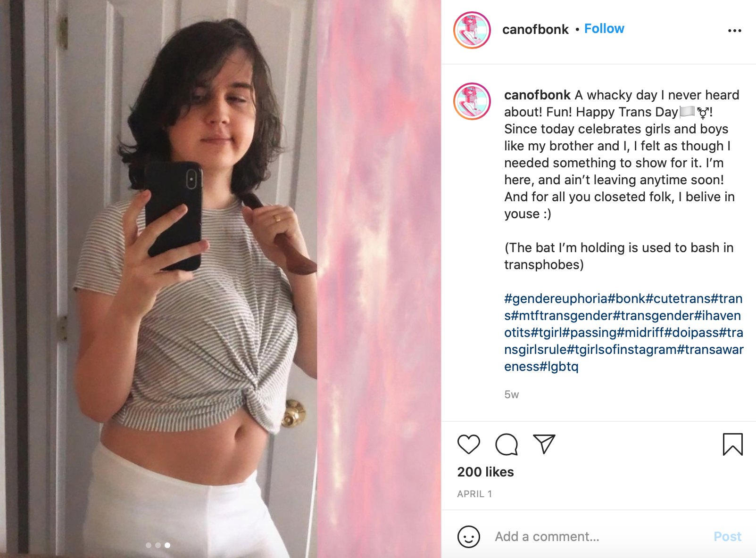This screenshot has height=558, width=756.
Task: Open the #gendereuphoria hashtag
Action: pos(556,298)
